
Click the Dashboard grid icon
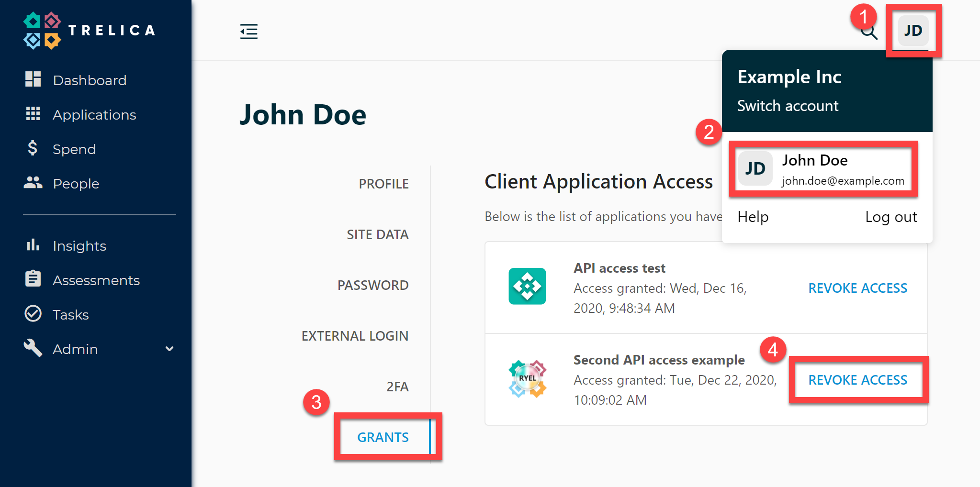tap(33, 79)
